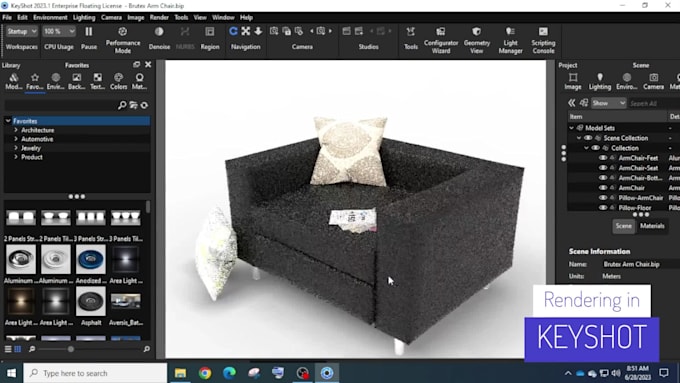Open the Colors library tab
Screen dimensions: 680x383
click(118, 81)
